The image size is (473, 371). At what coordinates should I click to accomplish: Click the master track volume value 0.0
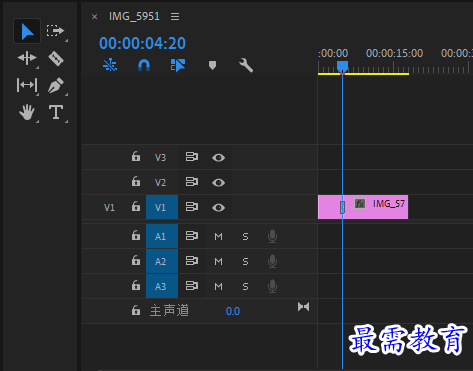coord(233,311)
